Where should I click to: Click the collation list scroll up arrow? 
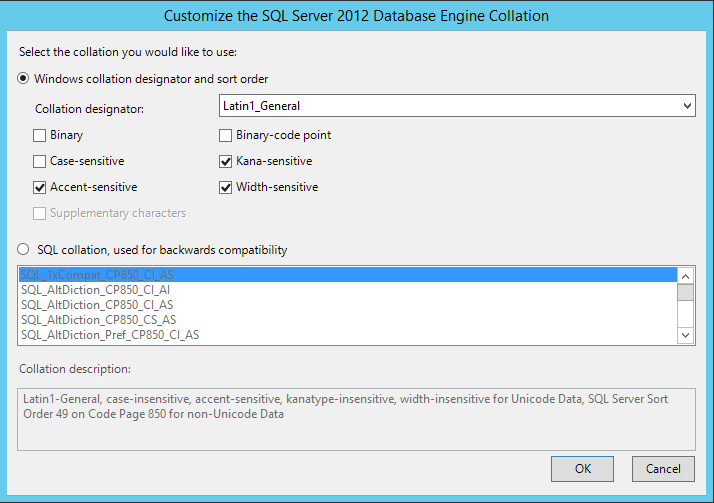(685, 276)
